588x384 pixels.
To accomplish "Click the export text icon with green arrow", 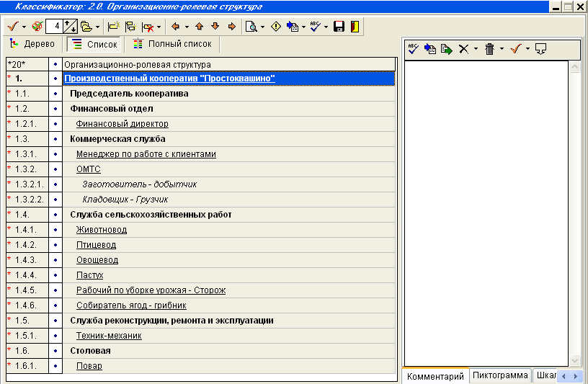I will coord(447,49).
